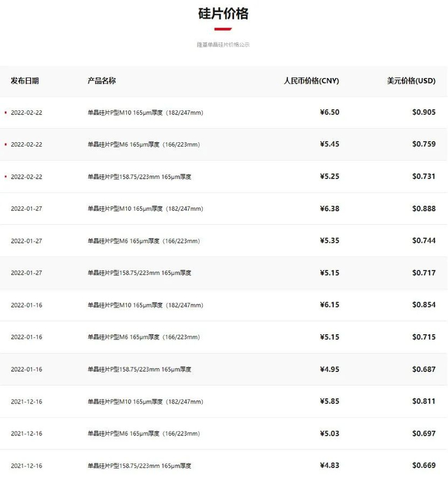Select the 2022-02-22 M10 182/247mm product name
The width and height of the screenshot is (448, 477).
(x=145, y=113)
